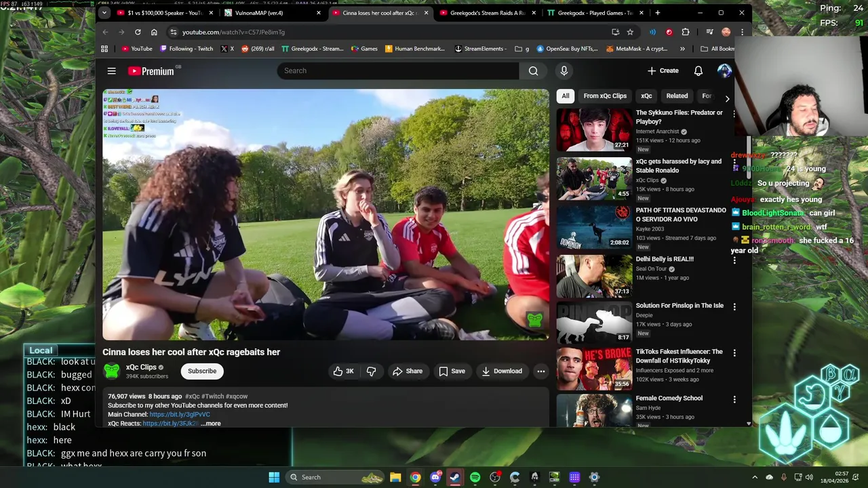Screen dimensions: 868x488
Task: Bookmark this page with the star icon
Action: [x=630, y=32]
